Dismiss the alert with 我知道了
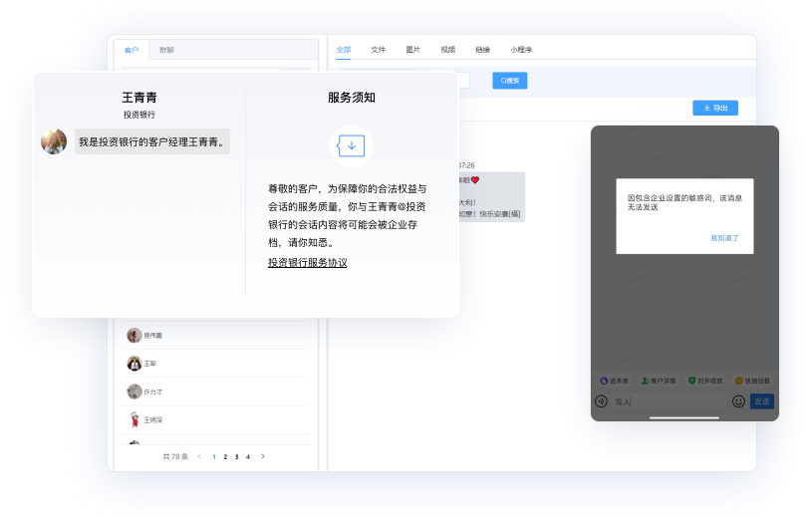This screenshot has height=518, width=812. click(x=724, y=238)
